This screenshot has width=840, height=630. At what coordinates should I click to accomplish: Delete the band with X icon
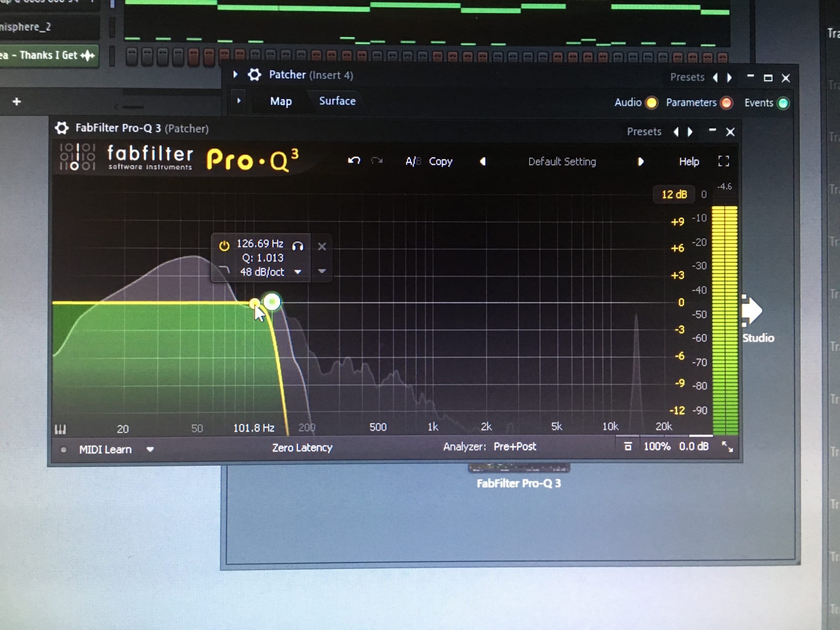(322, 246)
